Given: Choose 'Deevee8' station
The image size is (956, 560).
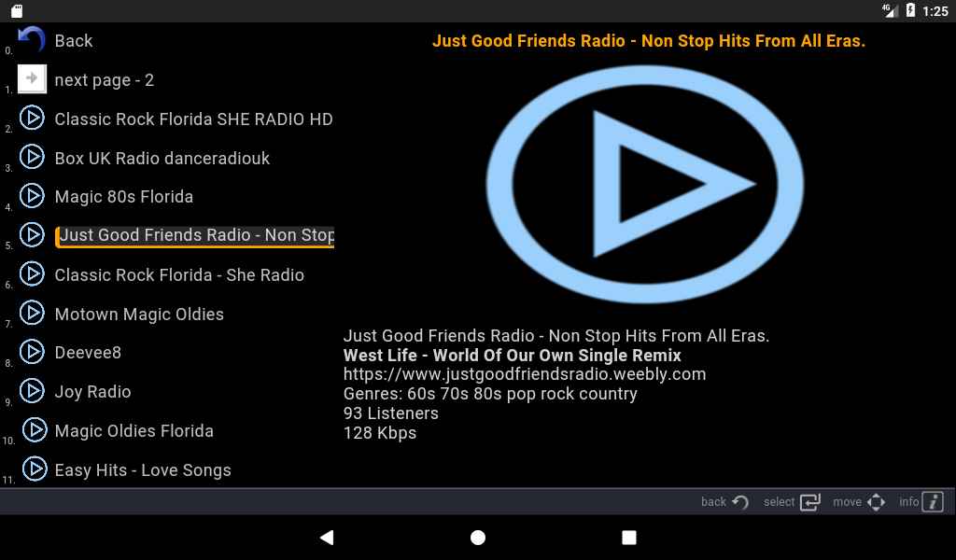Looking at the screenshot, I should point(88,353).
